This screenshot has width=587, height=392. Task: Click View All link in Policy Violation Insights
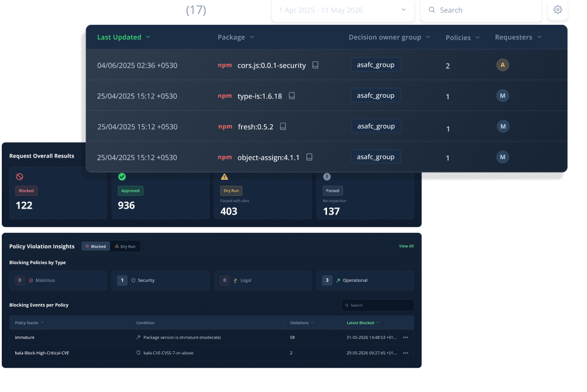coord(406,246)
